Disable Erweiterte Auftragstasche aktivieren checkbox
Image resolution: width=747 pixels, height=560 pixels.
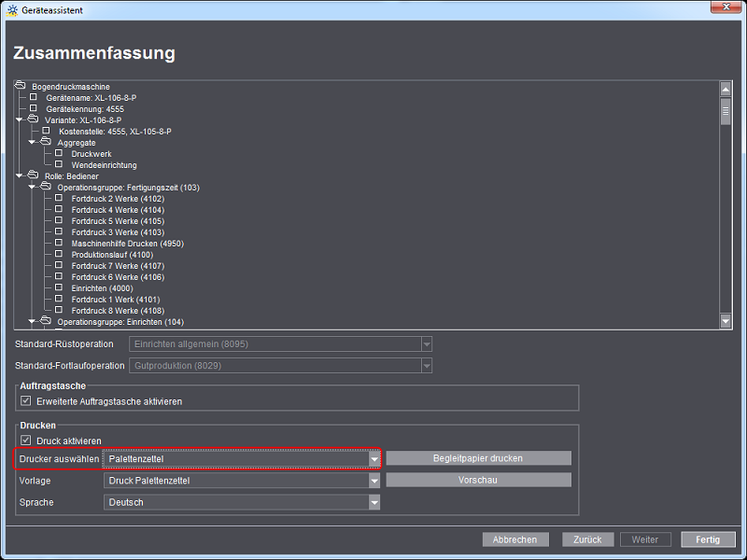26,401
